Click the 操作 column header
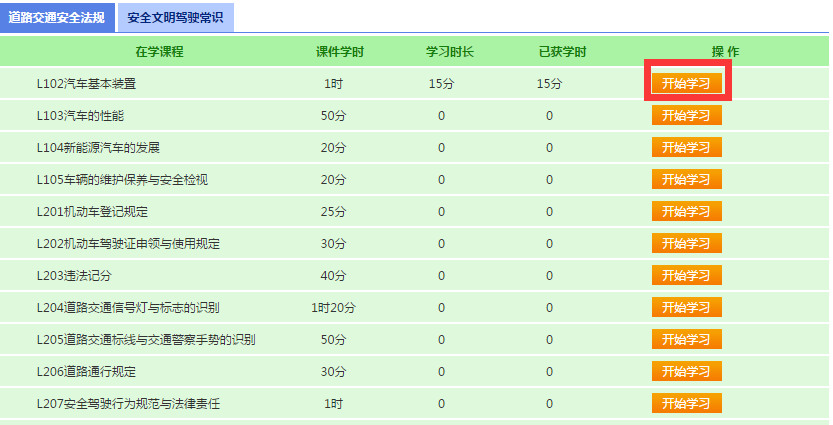The height and width of the screenshot is (425, 833). tap(725, 52)
